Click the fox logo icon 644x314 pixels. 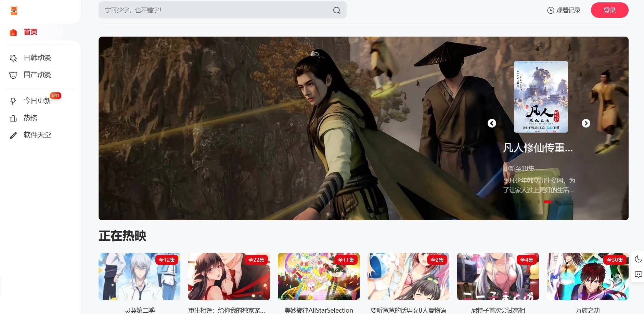[x=14, y=11]
